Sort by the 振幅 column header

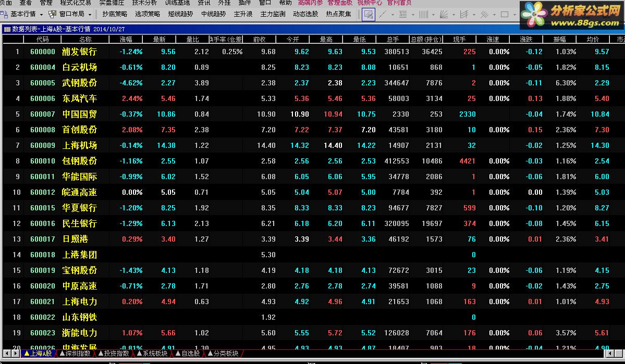(x=560, y=40)
